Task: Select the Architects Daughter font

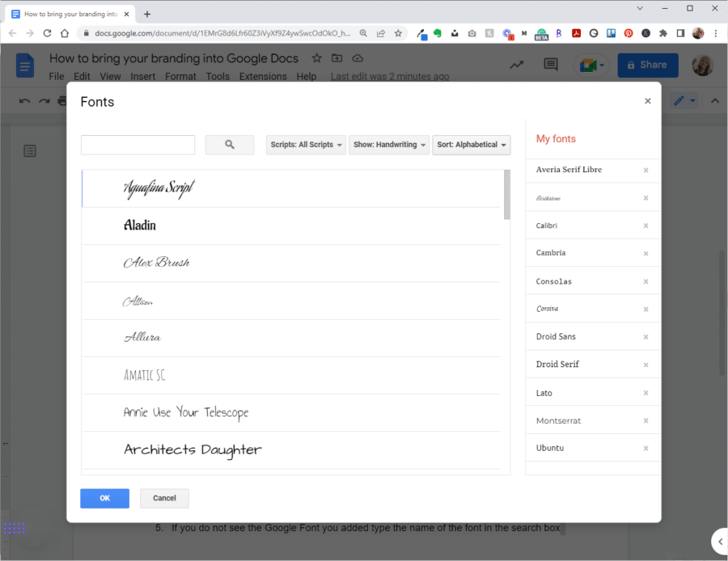Action: 192,449
